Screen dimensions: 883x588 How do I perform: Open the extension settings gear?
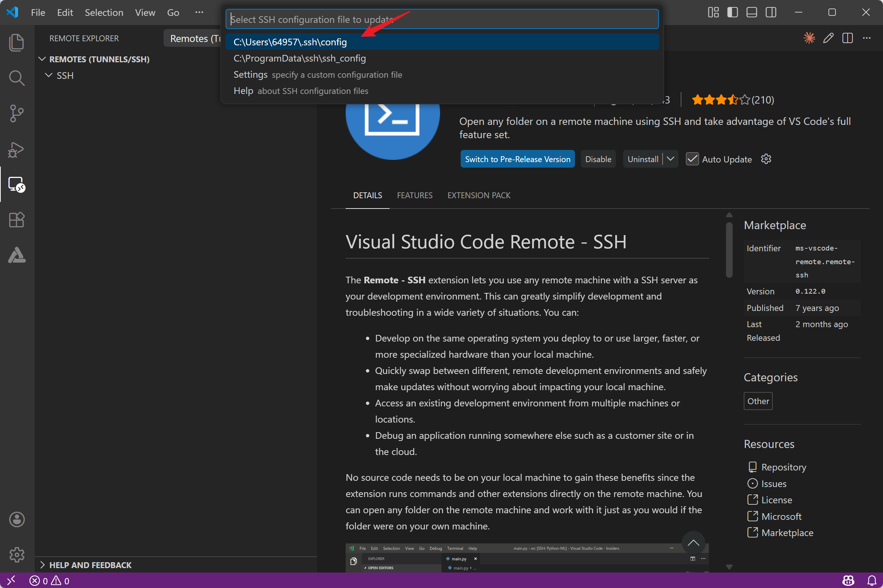click(766, 159)
